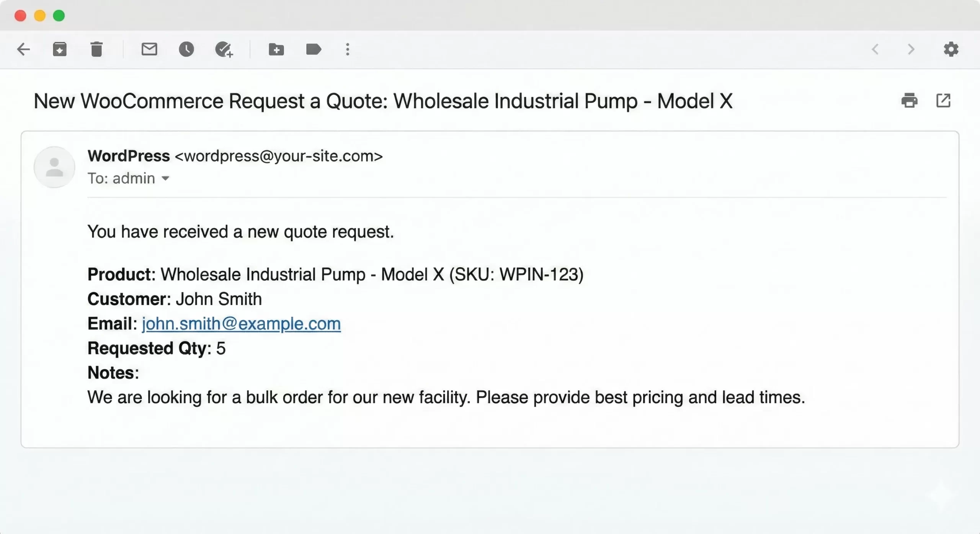Viewport: 980px width, 534px height.
Task: Snooze the email with clock icon
Action: [x=186, y=49]
